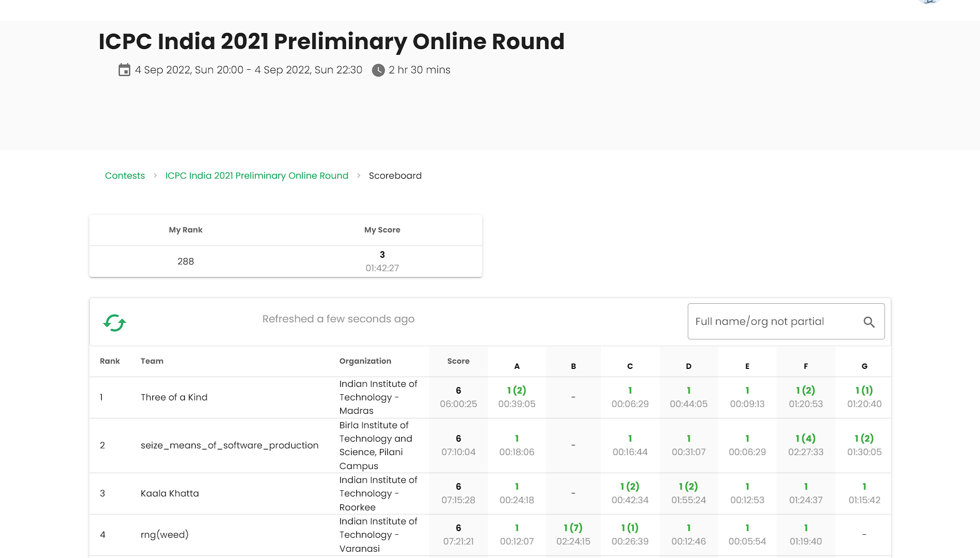980x558 pixels.
Task: Select problem B column header
Action: tap(573, 366)
